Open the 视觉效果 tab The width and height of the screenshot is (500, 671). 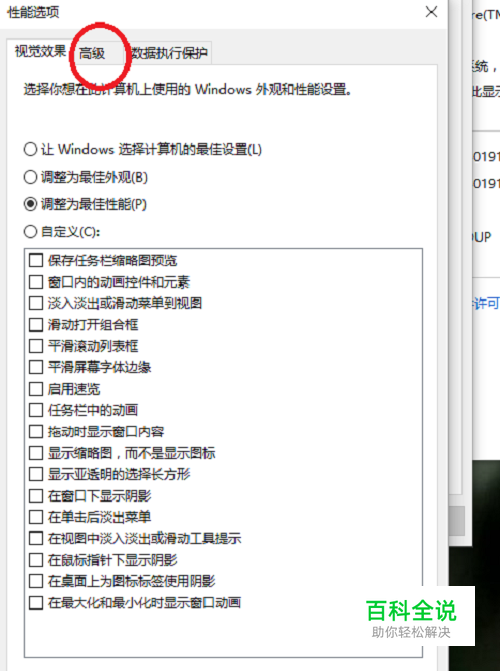[40, 52]
